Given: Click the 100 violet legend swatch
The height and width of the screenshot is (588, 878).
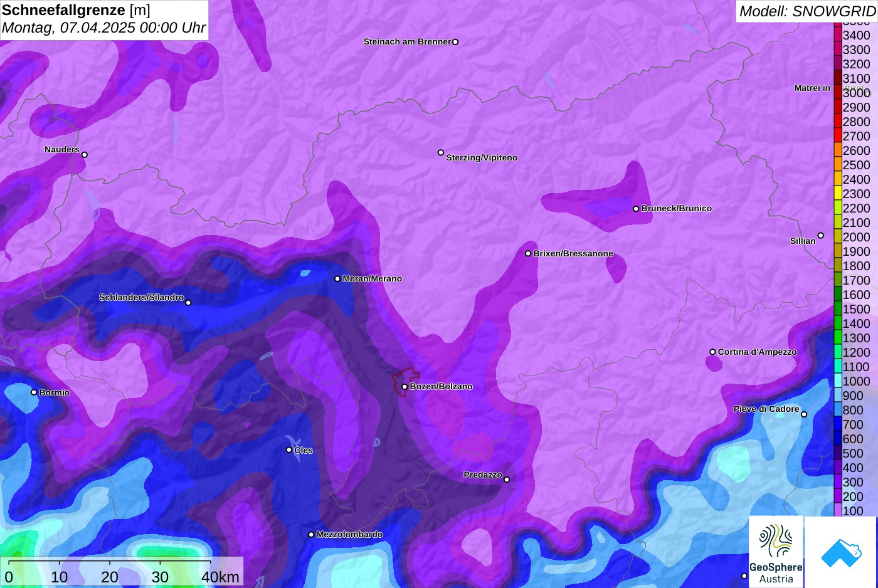Looking at the screenshot, I should tap(837, 510).
